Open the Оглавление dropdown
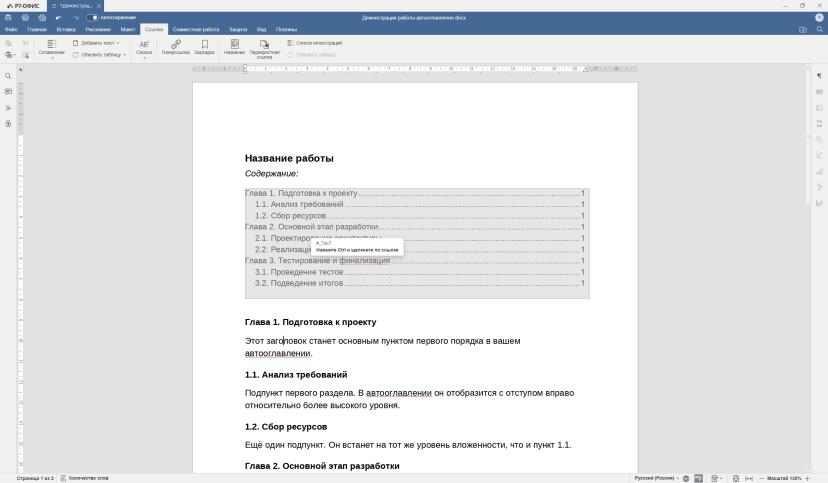The height and width of the screenshot is (483, 828). (x=51, y=49)
